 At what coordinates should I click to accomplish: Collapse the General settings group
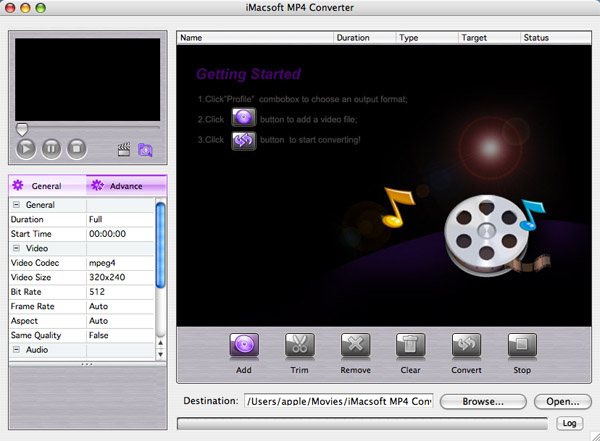(16, 205)
